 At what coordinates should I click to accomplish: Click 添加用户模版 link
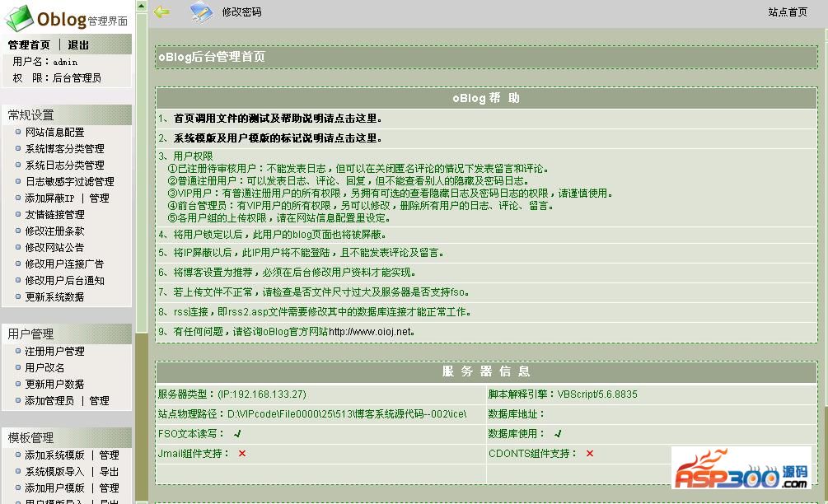(x=55, y=488)
